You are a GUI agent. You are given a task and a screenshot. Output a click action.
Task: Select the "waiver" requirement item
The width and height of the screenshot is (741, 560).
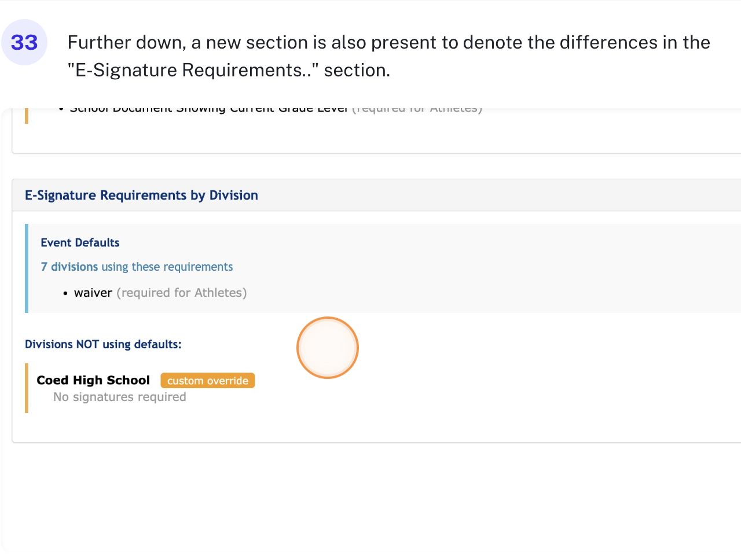pyautogui.click(x=93, y=293)
